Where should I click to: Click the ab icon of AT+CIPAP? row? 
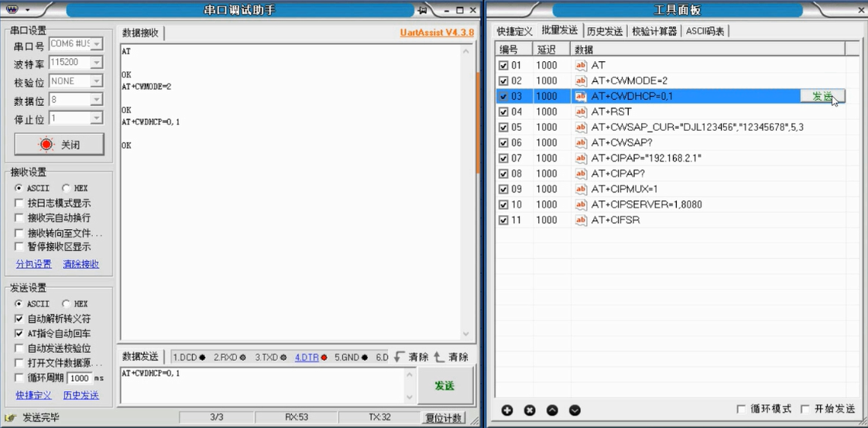coord(581,173)
